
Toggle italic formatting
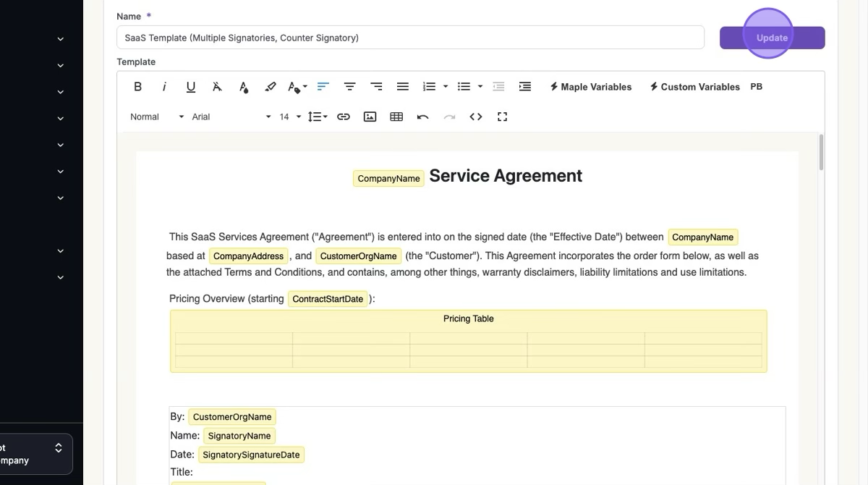[x=164, y=87]
